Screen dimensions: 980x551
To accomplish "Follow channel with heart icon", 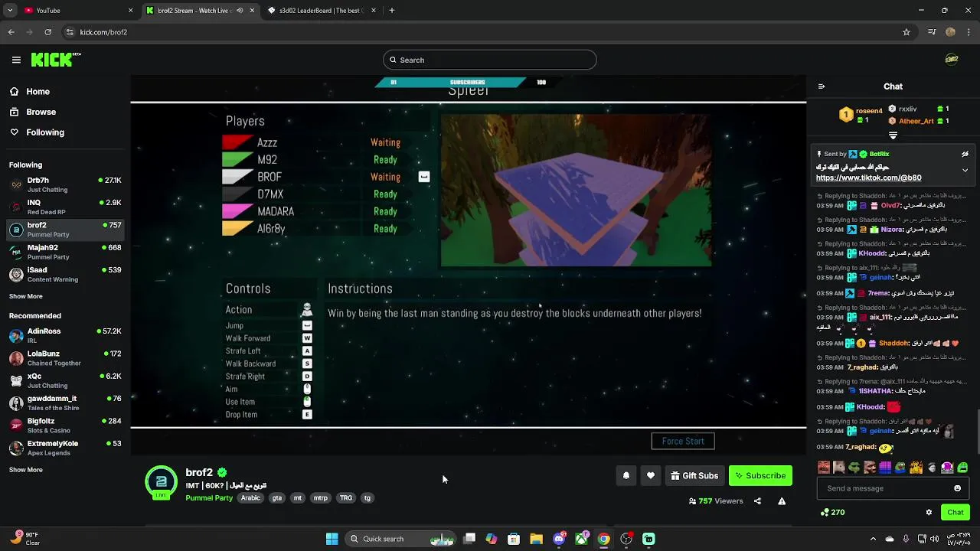I will [650, 475].
